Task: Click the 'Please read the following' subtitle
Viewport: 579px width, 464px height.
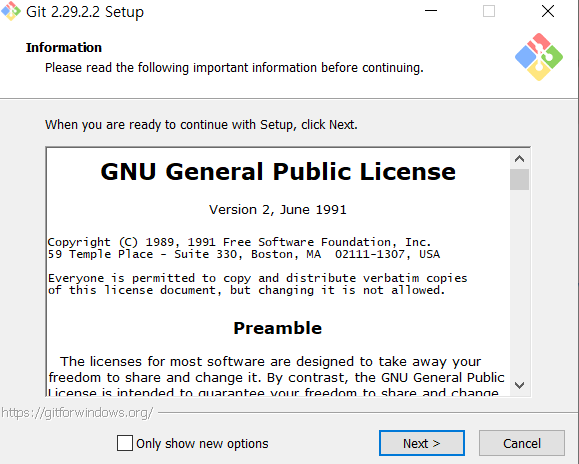Action: 234,68
